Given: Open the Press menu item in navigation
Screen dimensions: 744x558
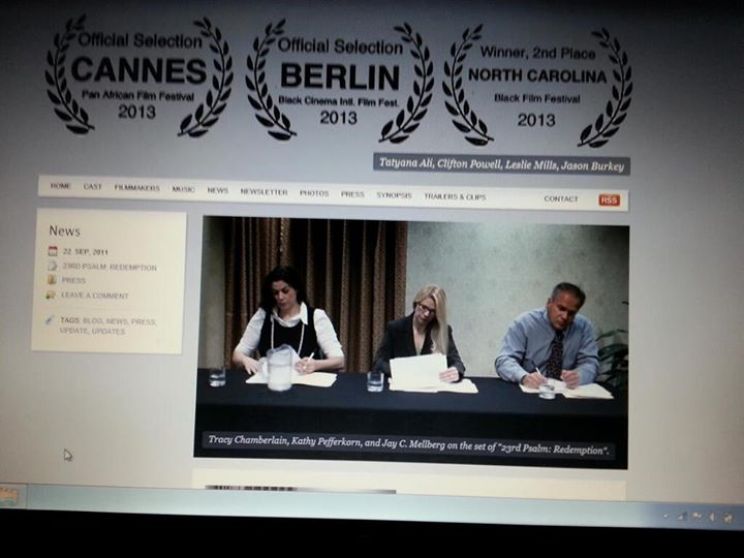Looking at the screenshot, I should point(353,194).
